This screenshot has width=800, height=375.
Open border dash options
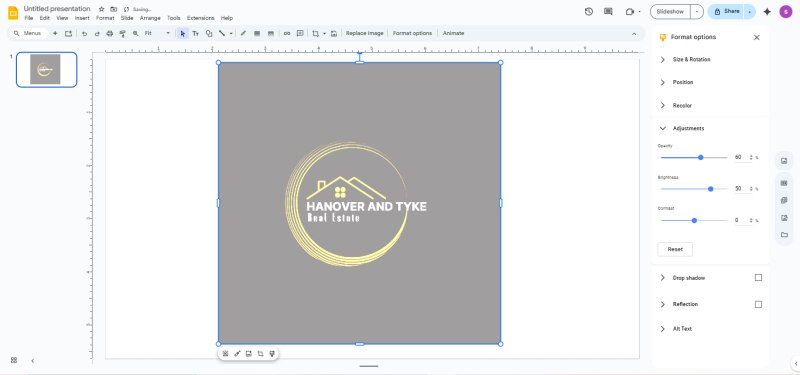coord(270,33)
